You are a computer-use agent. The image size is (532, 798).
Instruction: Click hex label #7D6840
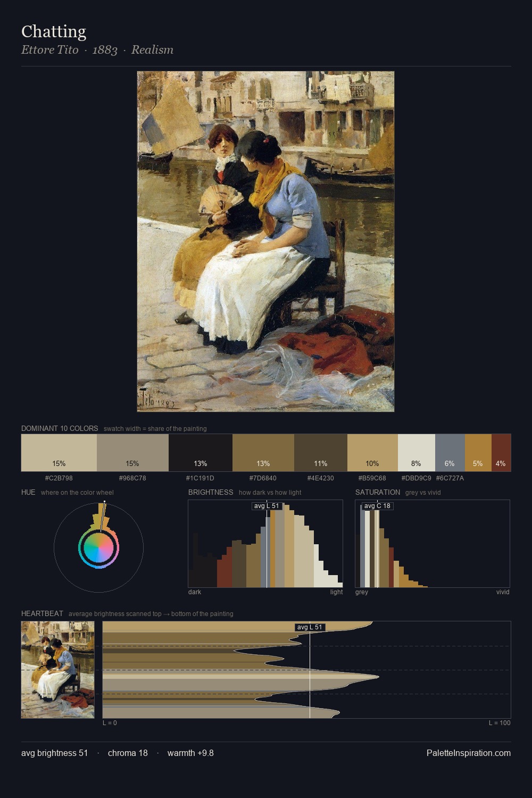coord(263,478)
